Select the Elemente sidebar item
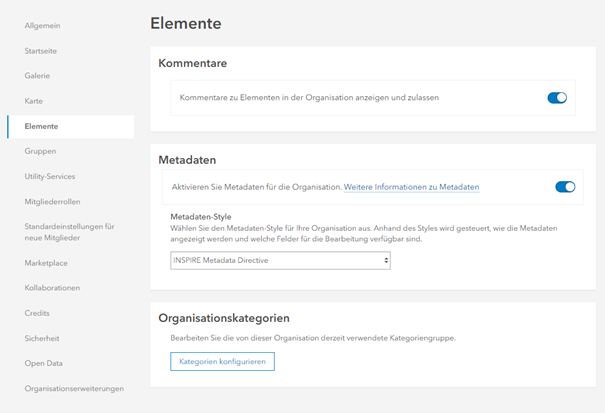The image size is (605, 413). (71, 127)
